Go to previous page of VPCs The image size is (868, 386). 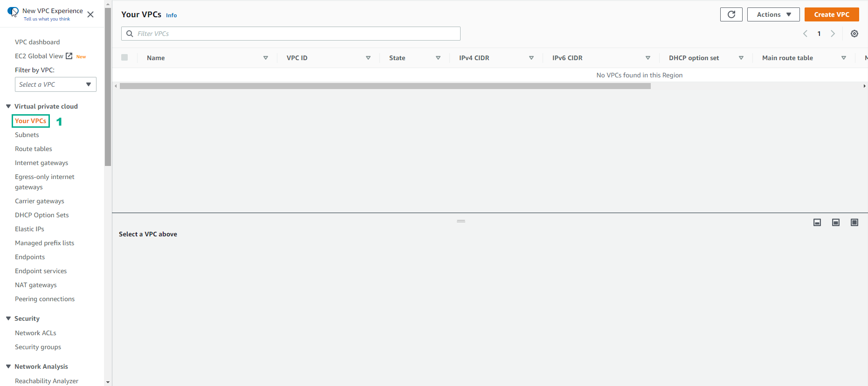point(805,34)
